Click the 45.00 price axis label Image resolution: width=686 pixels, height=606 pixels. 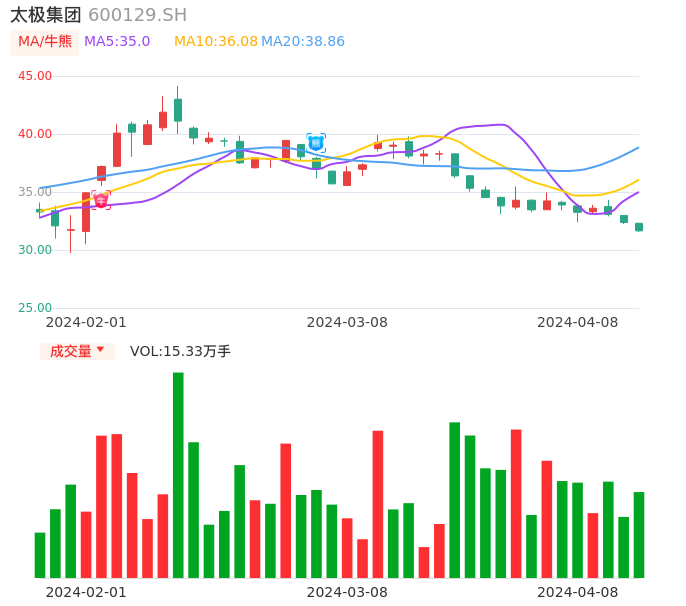pos(35,76)
